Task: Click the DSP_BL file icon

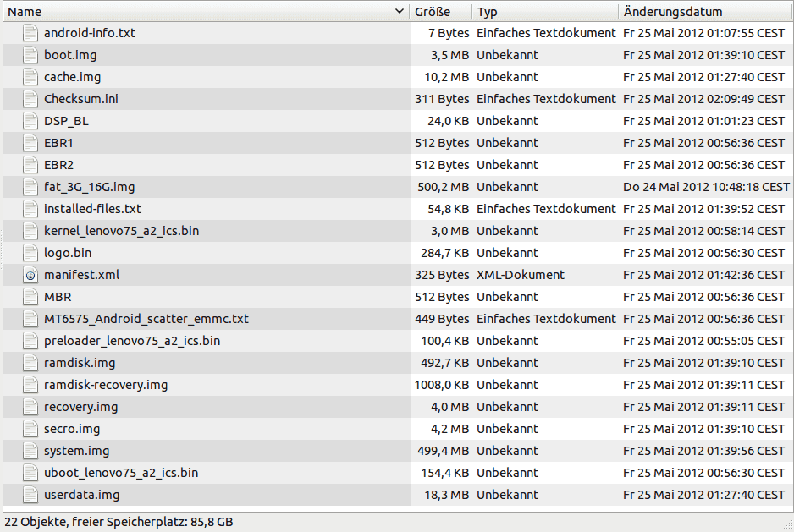Action: (x=30, y=121)
